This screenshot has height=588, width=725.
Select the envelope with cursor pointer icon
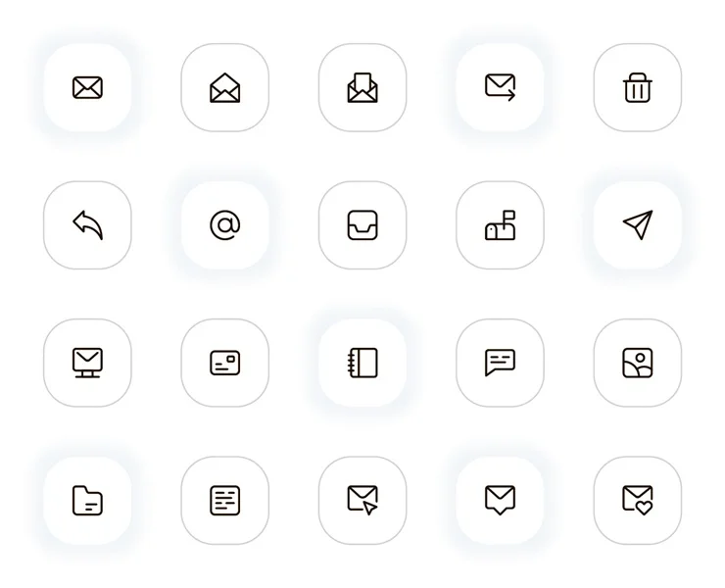[362, 500]
